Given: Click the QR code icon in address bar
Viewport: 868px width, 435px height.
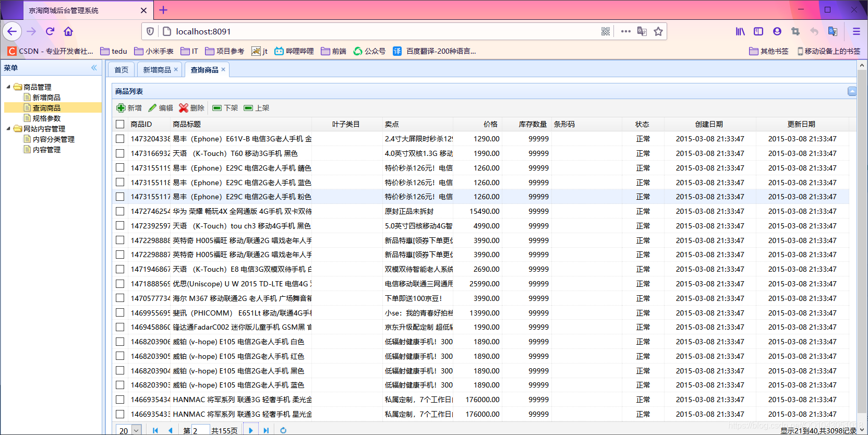Looking at the screenshot, I should click(x=606, y=31).
